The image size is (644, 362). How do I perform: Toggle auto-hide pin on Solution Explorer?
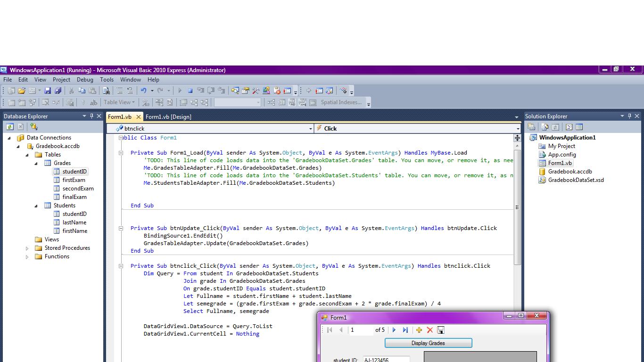629,116
